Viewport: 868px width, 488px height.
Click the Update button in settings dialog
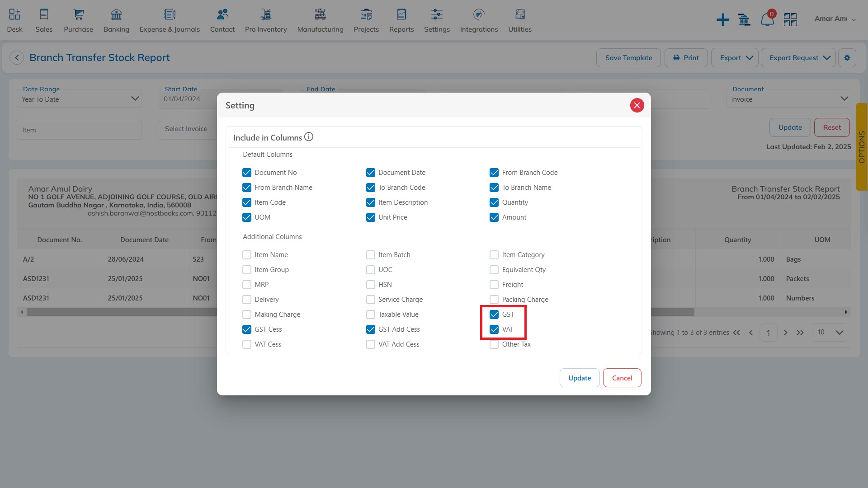pos(580,378)
